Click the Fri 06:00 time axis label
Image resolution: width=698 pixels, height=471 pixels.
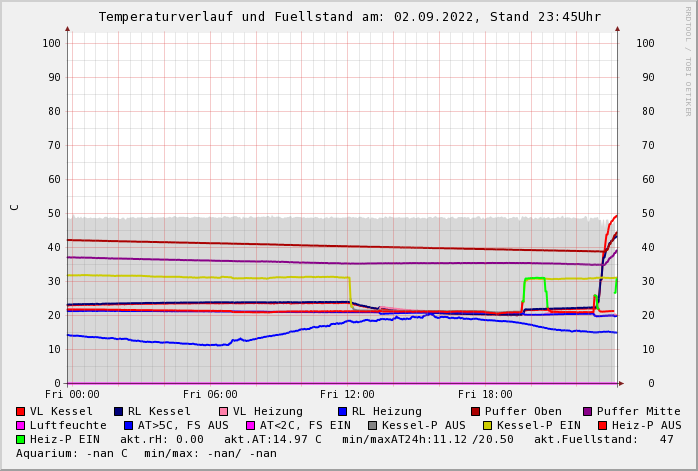click(210, 394)
